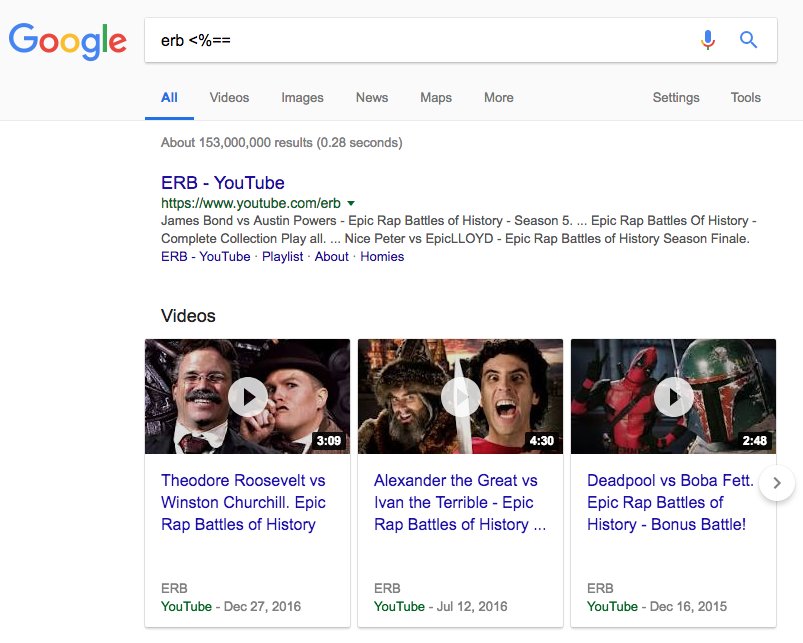Click the About 153,000,000 results text
Viewport: 803px width, 643px height.
(x=282, y=142)
